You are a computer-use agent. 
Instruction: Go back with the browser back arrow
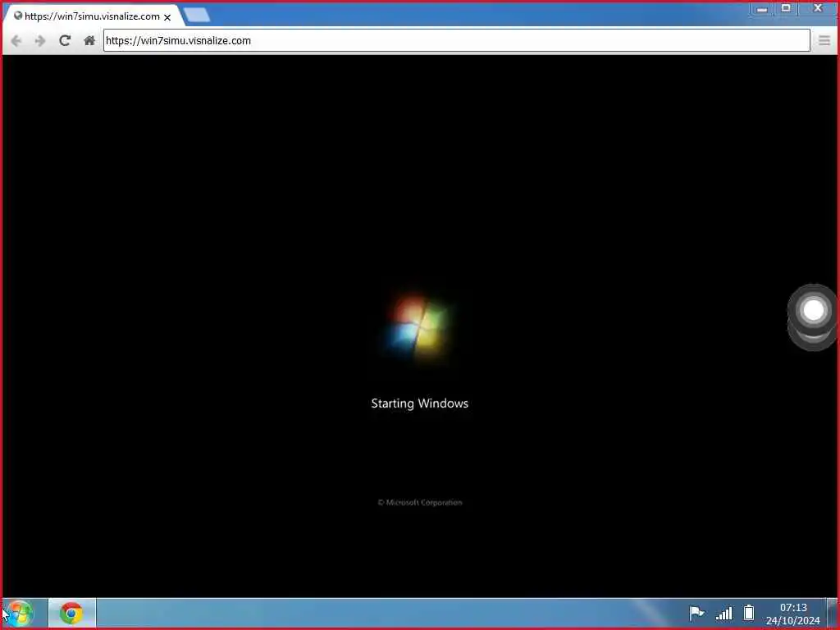click(x=16, y=41)
